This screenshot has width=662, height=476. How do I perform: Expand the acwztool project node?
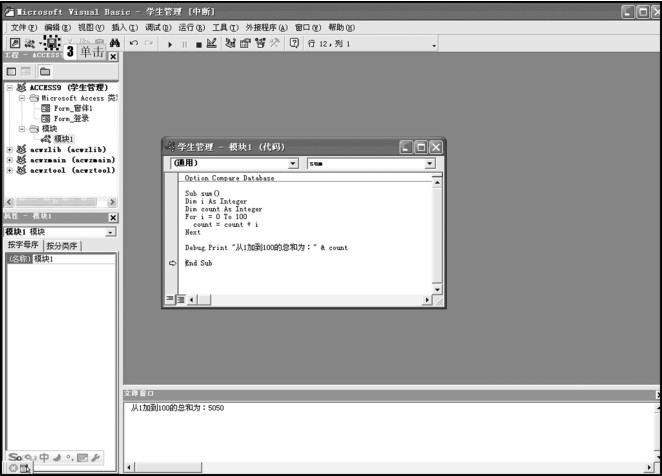[10, 170]
